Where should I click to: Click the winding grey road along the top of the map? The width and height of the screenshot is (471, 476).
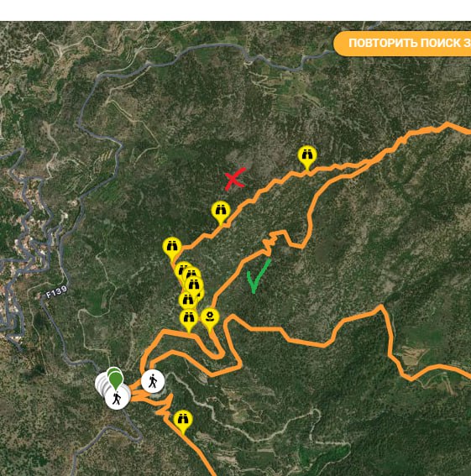pyautogui.click(x=212, y=47)
